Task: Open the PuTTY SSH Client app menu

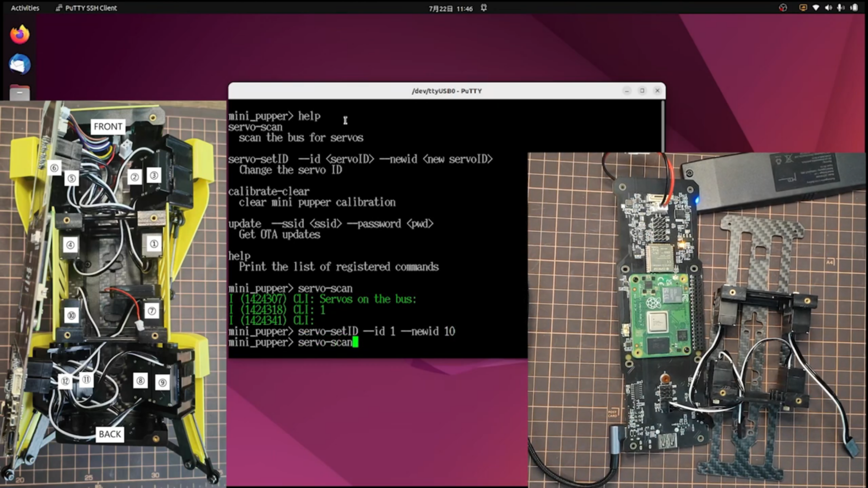Action: point(86,8)
